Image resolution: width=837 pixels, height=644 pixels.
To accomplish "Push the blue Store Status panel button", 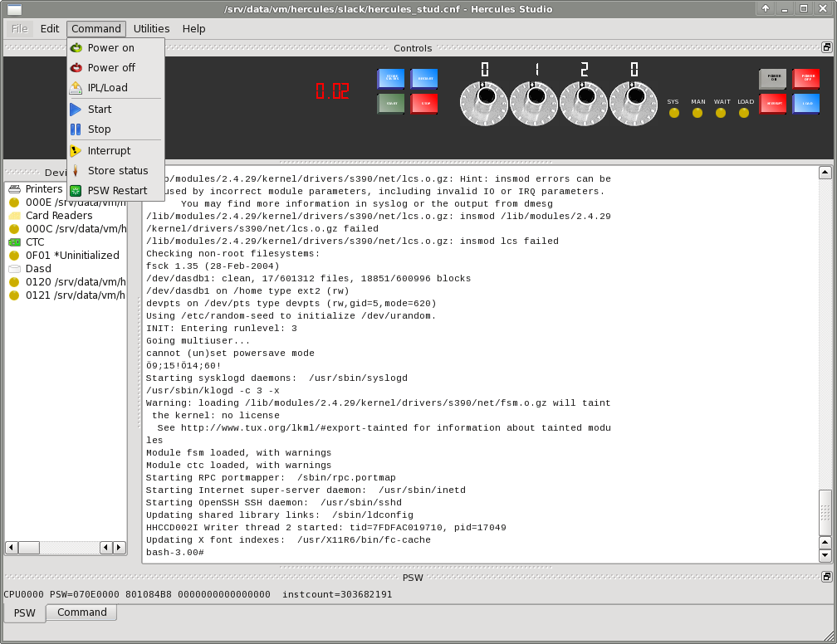I will (x=391, y=78).
